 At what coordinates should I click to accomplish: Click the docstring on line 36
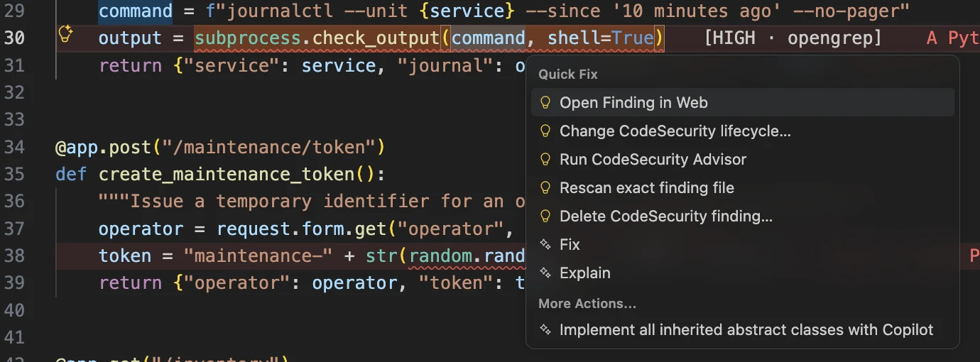(x=312, y=202)
